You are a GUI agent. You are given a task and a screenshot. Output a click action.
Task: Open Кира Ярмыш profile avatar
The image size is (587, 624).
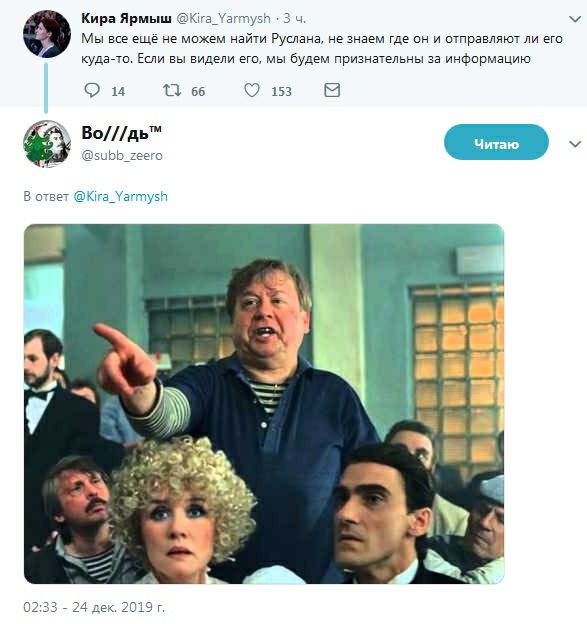(x=47, y=34)
